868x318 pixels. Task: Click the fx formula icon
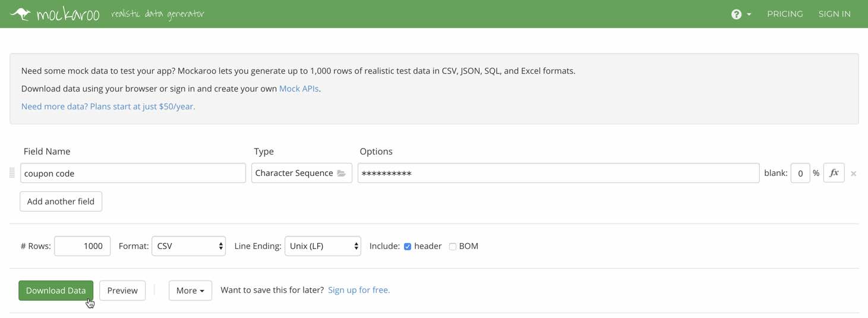(x=834, y=173)
